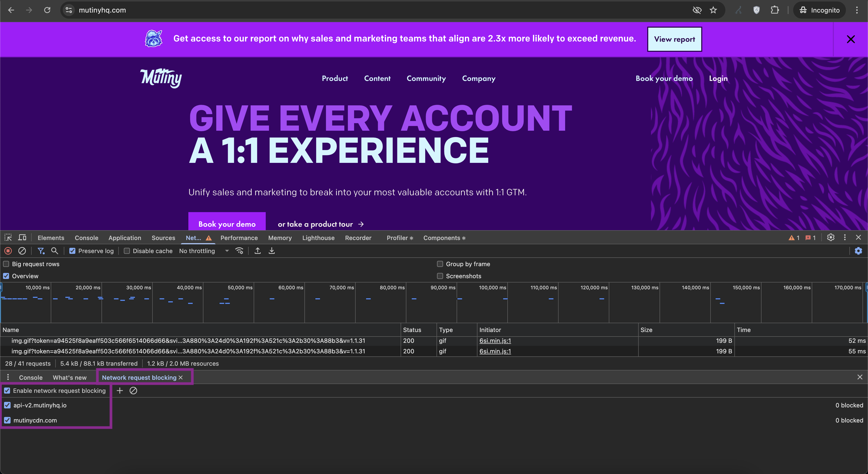Open Network settings blue gear icon

pos(858,251)
